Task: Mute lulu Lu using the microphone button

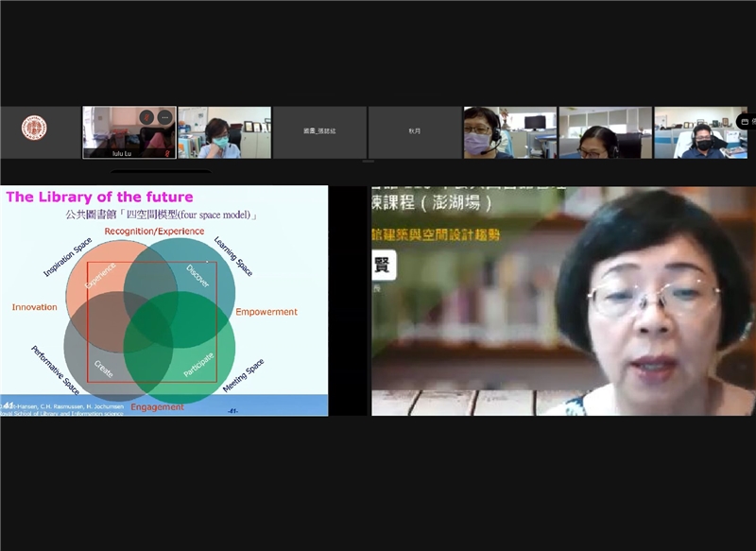Action: tap(146, 117)
